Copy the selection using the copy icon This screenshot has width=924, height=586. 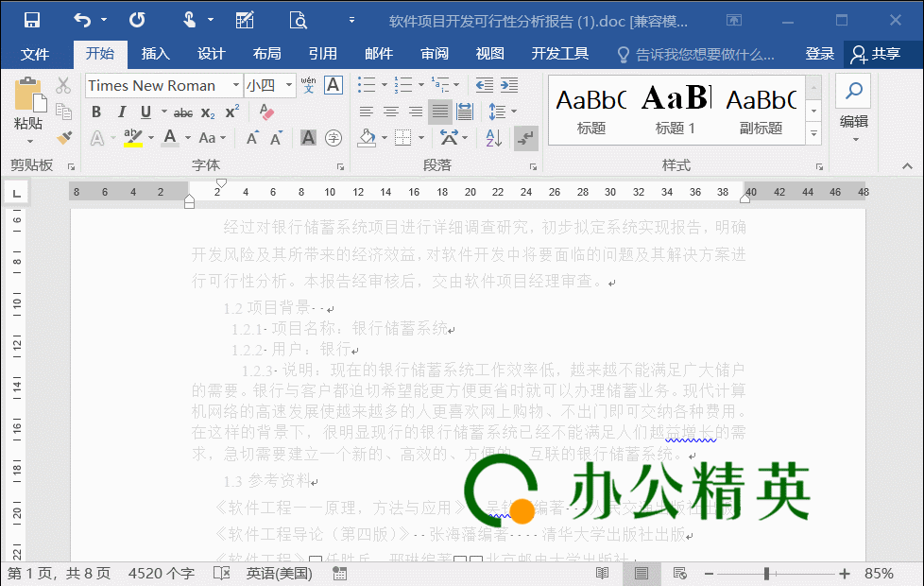(x=63, y=111)
